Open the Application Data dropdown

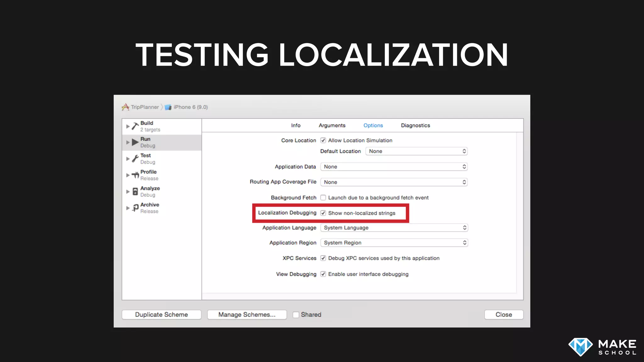394,167
